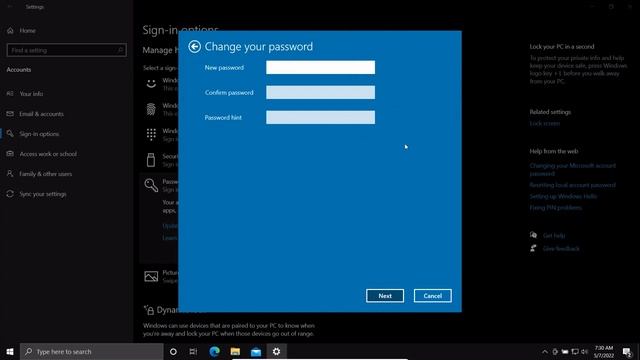Select the Windows Hello Fingerprint icon

coord(151,109)
